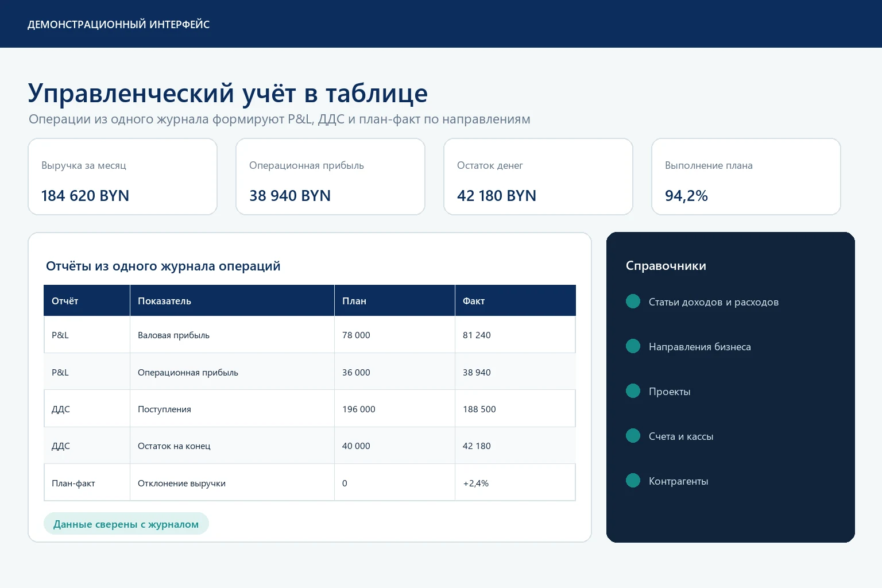This screenshot has height=588, width=882.
Task: Click the P&L cell in Валовая прибыль row
Action: [87, 335]
